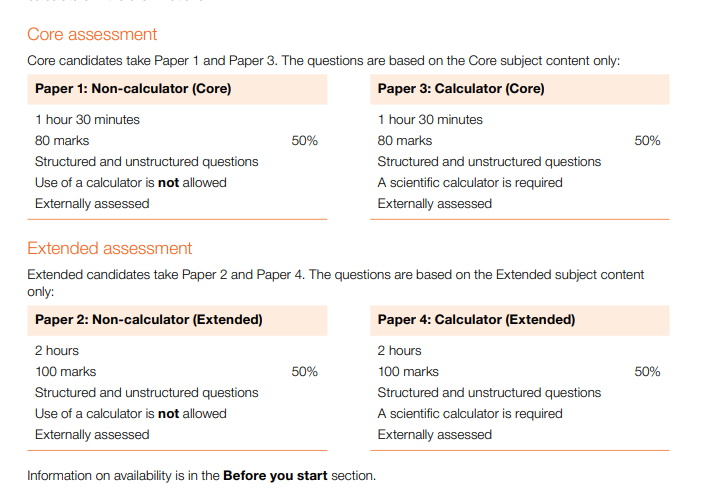Click 'Externally assessed' under Paper 2
The height and width of the screenshot is (504, 706).
pos(92,435)
